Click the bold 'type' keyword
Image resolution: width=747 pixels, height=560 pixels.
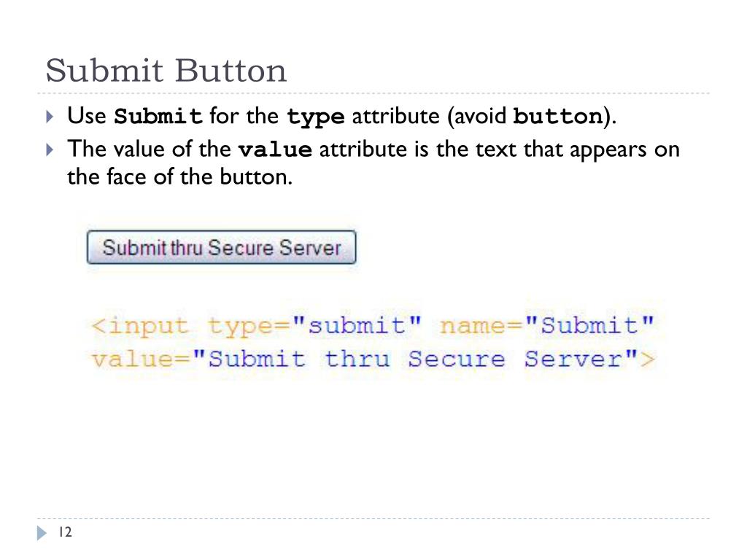[x=315, y=117]
